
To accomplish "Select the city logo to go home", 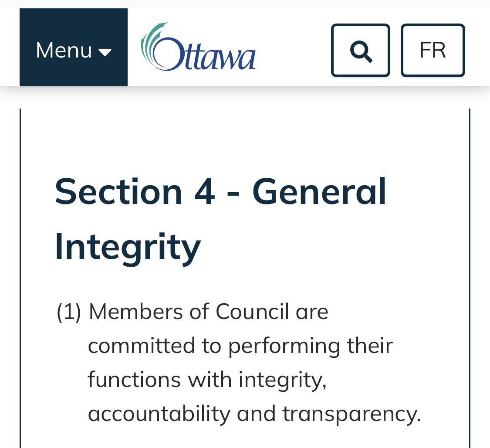I will point(198,48).
